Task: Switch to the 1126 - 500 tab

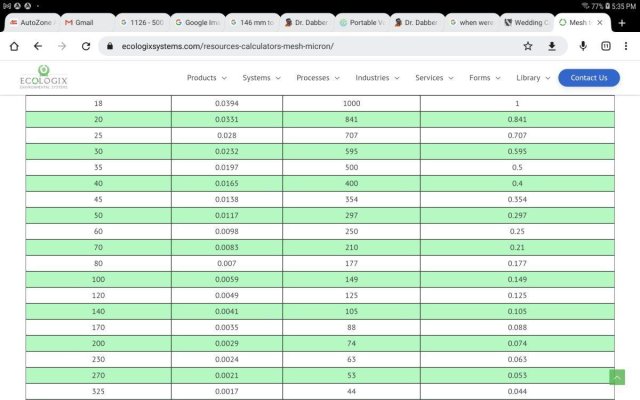Action: point(142,22)
